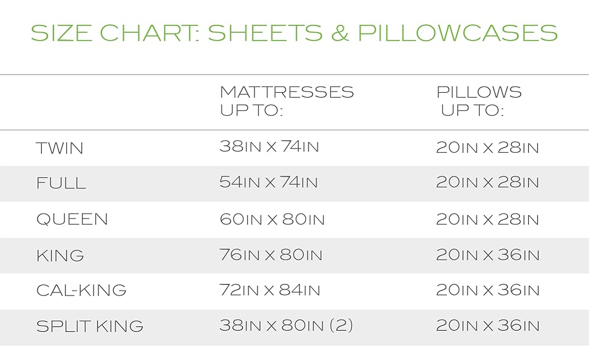Click the Cal-King pillow size 20in x 36in
This screenshot has height=364, width=589.
point(488,290)
